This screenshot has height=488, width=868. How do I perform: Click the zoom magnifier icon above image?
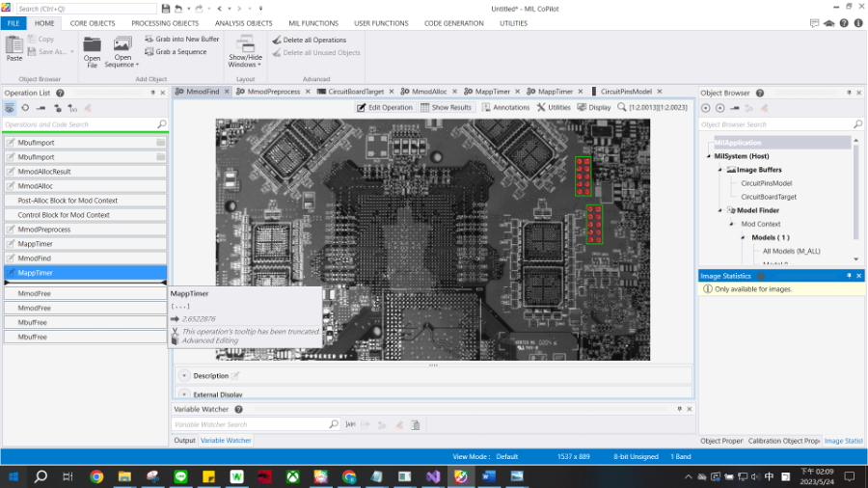pos(622,107)
